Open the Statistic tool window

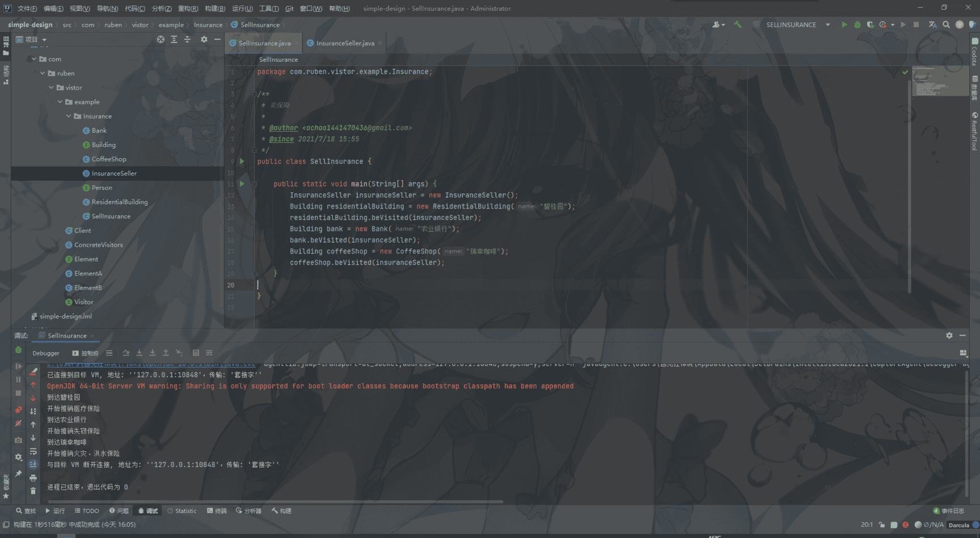(x=182, y=511)
